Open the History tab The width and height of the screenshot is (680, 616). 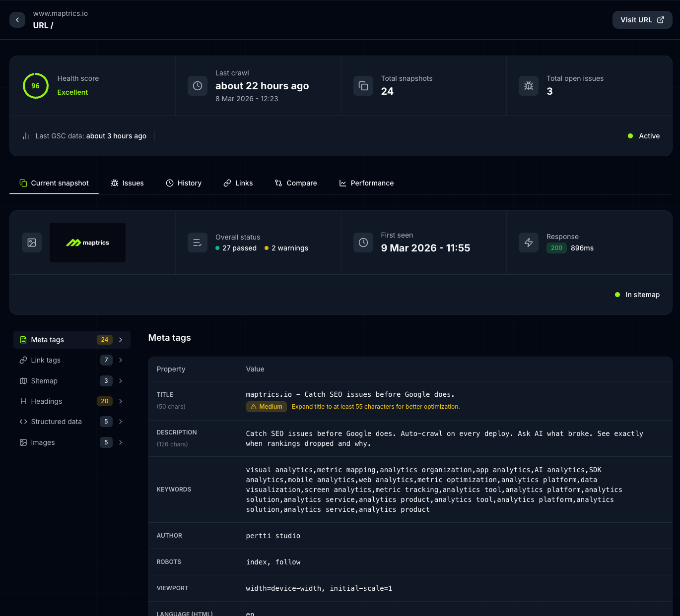[x=184, y=183]
